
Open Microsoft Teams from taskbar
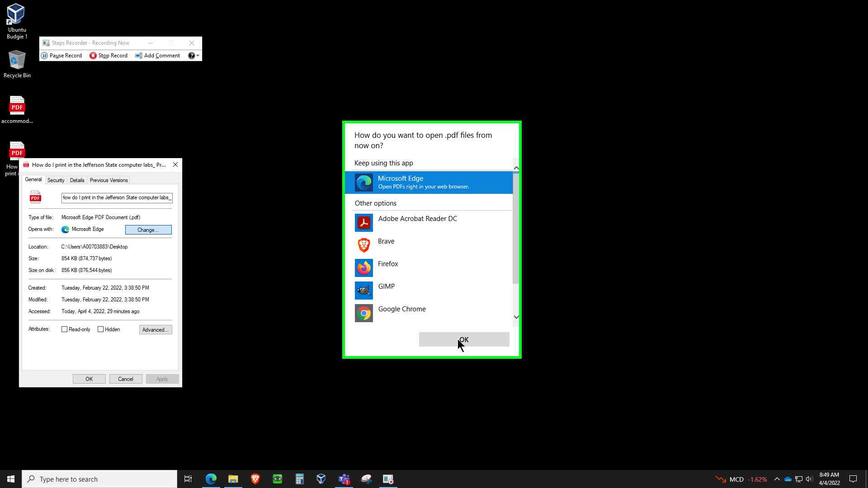344,479
